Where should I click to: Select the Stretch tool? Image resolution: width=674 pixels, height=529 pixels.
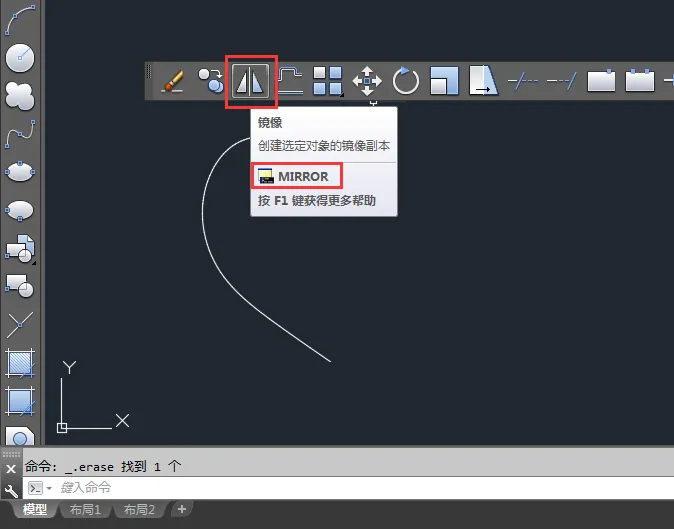click(x=483, y=80)
